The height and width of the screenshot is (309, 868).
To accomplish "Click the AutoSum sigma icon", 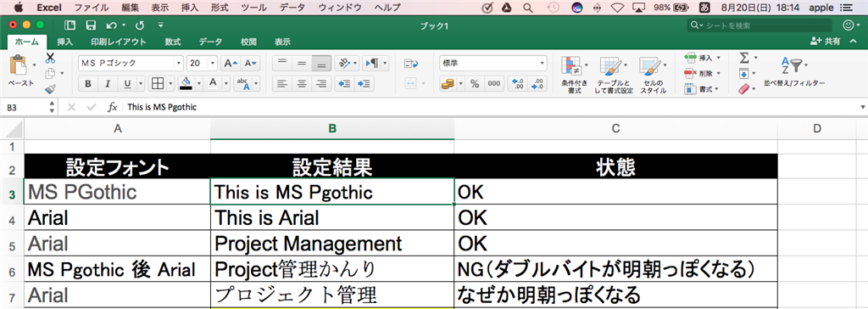I will point(744,58).
